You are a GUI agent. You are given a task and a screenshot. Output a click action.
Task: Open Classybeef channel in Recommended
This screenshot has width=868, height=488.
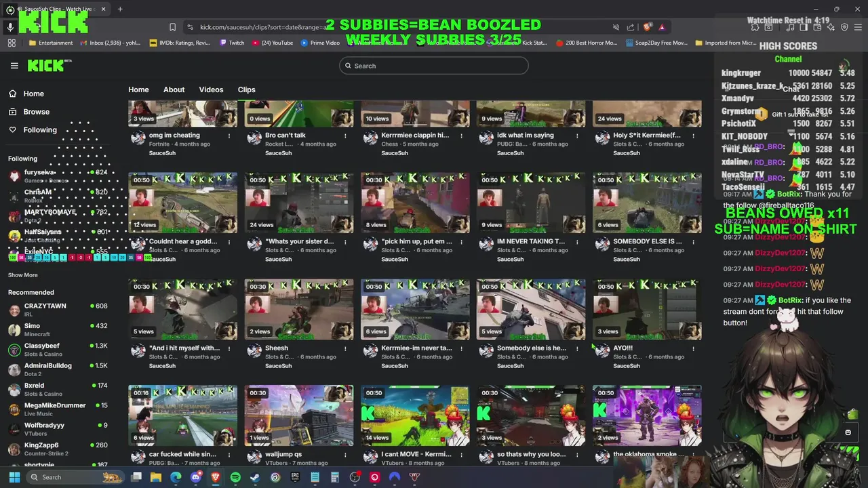click(58, 350)
